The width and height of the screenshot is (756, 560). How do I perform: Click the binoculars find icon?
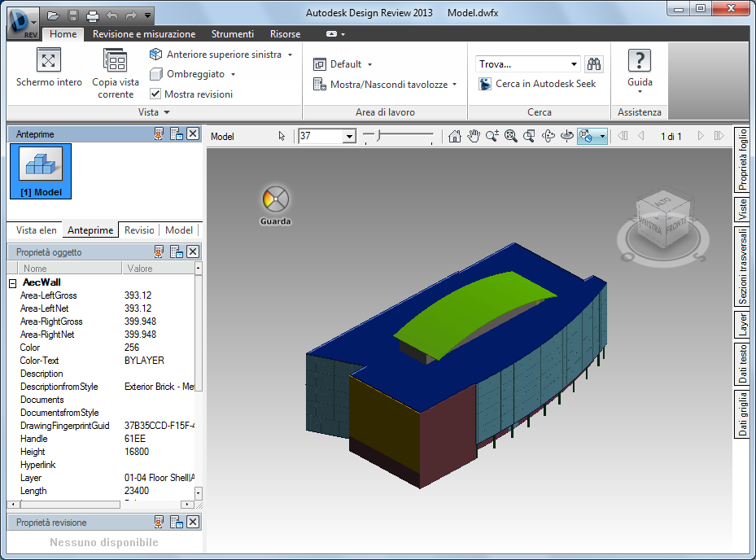coord(594,64)
